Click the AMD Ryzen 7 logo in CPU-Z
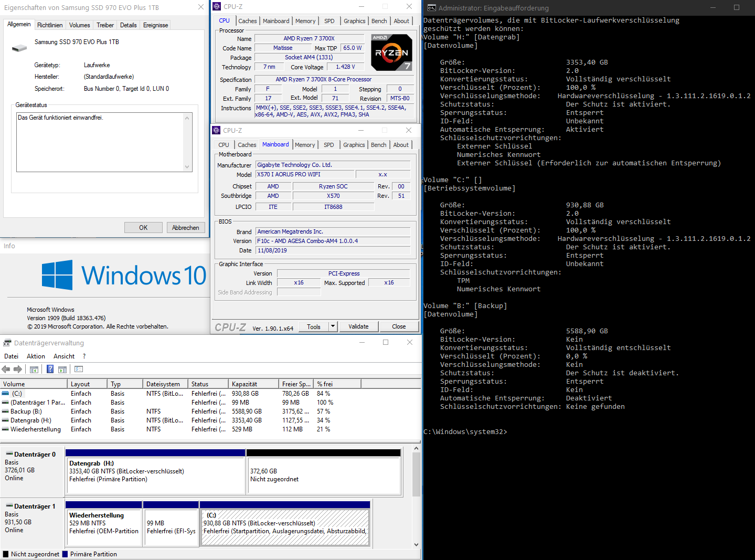755x560 pixels. coord(391,52)
